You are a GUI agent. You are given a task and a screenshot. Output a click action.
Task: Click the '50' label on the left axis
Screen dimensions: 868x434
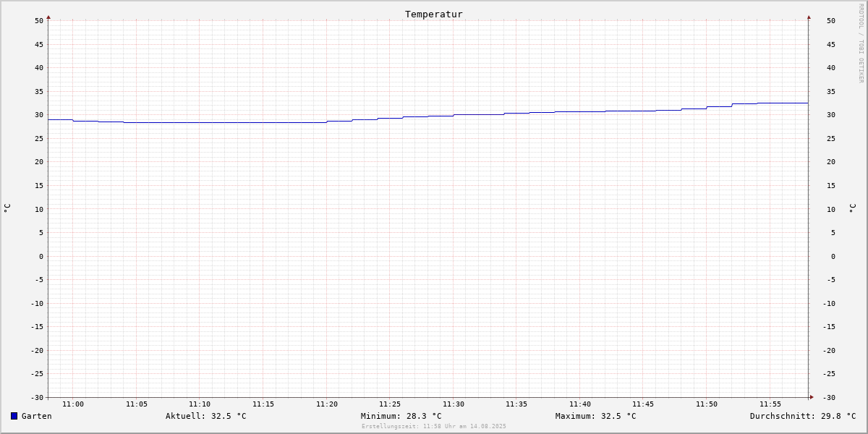point(39,21)
